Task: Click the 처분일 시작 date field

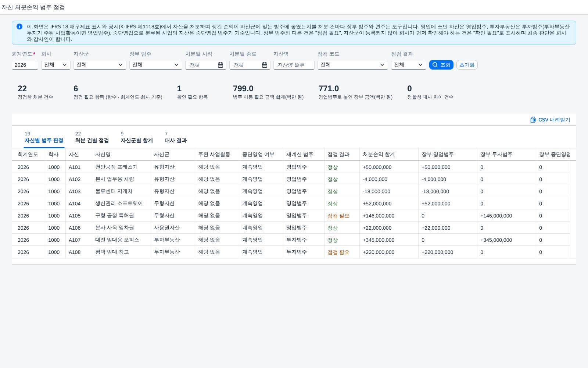Action: point(205,65)
